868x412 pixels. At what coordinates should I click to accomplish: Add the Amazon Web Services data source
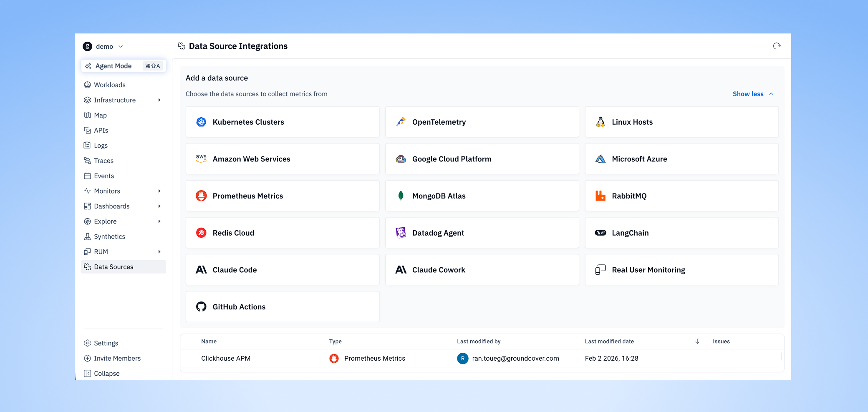point(283,159)
